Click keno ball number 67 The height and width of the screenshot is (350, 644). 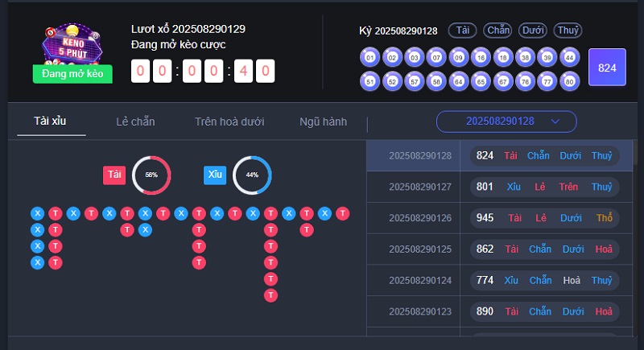[x=503, y=81]
